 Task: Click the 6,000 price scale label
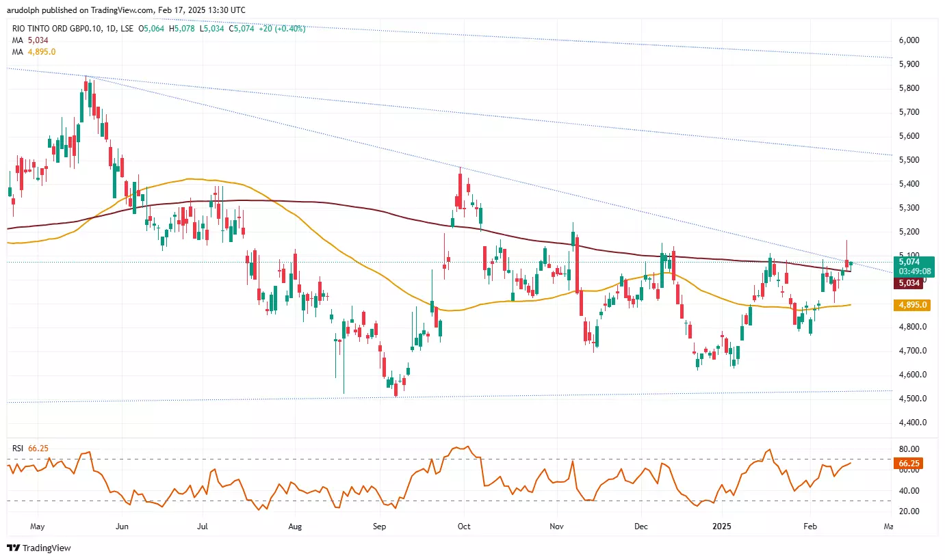coord(910,40)
